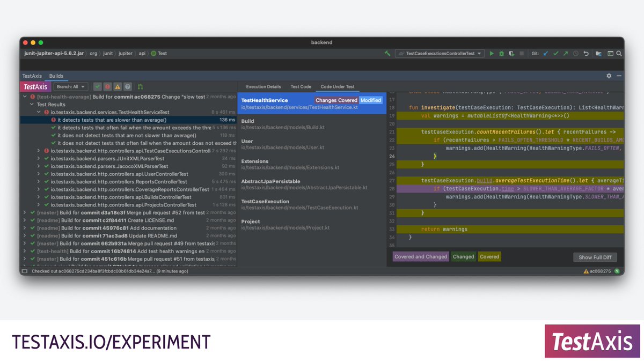Click the TestAxis logo in the tool window
This screenshot has width=644, height=362.
coord(36,86)
